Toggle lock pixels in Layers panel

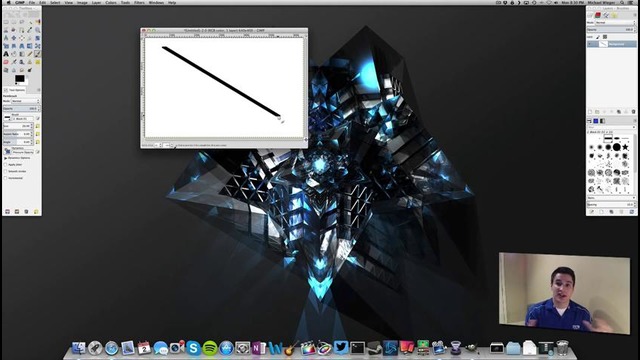(598, 37)
